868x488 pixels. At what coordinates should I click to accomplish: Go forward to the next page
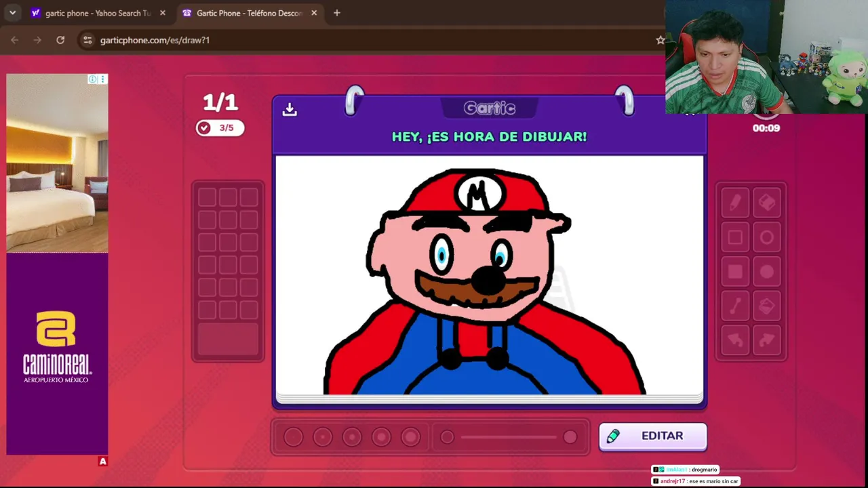[x=37, y=40]
